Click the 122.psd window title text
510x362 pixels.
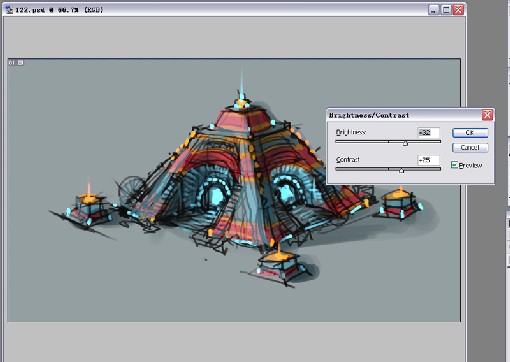click(x=59, y=10)
